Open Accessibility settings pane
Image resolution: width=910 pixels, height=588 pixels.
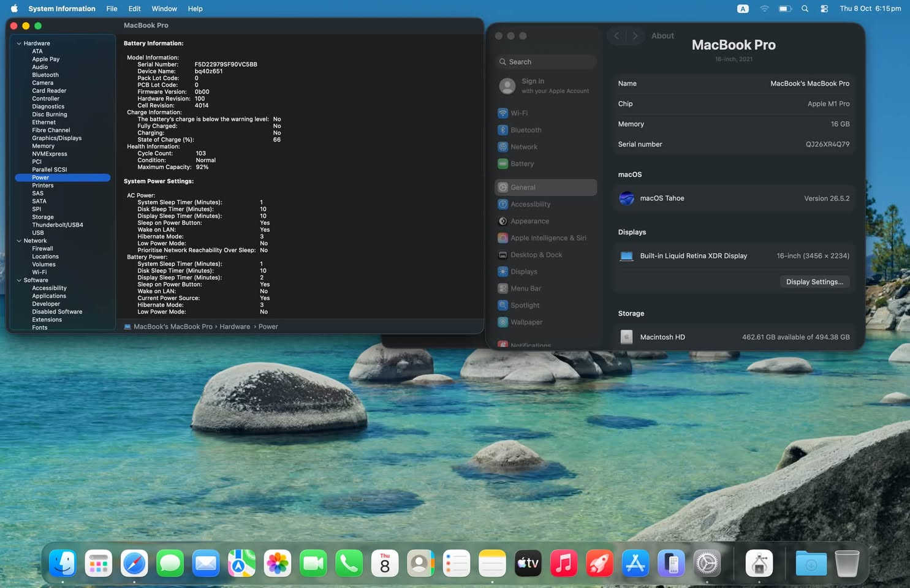[x=545, y=204]
